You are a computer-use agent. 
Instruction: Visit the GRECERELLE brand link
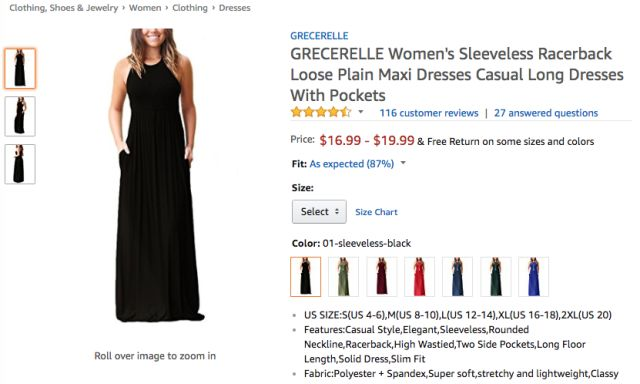[319, 36]
